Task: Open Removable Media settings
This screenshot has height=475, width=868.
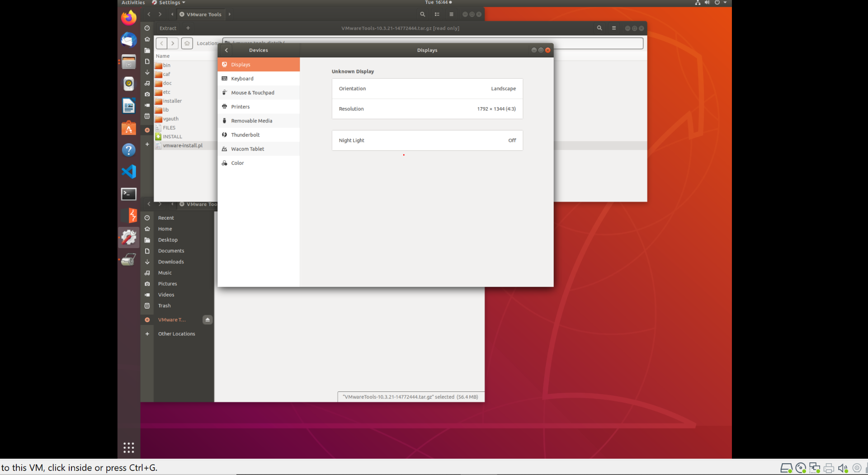Action: (x=252, y=121)
